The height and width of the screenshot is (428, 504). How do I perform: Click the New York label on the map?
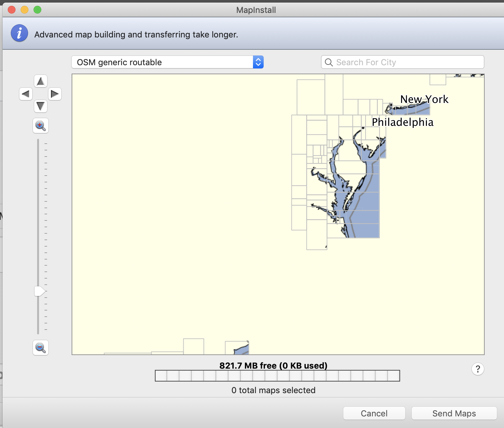(424, 99)
